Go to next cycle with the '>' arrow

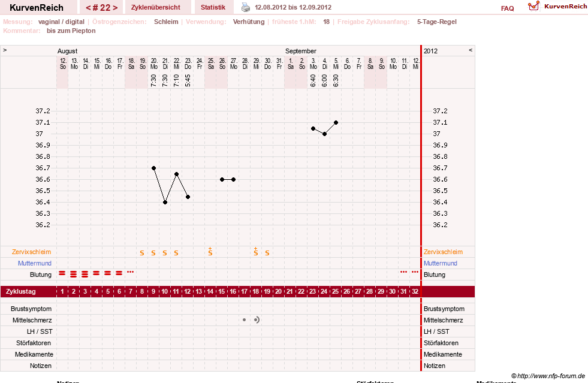point(115,8)
